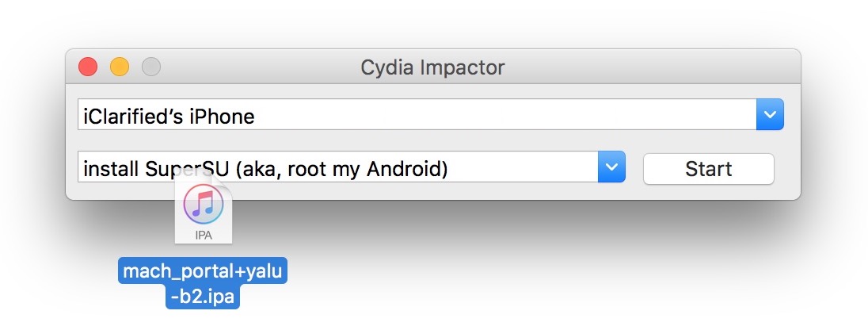Click the grayed-out zoom window button
Screen dimensions: 868x326
pyautogui.click(x=151, y=67)
